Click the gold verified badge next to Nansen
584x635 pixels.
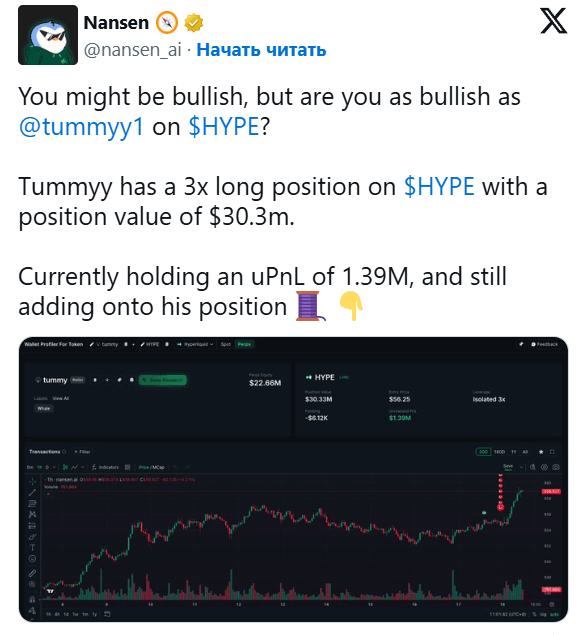coord(194,23)
